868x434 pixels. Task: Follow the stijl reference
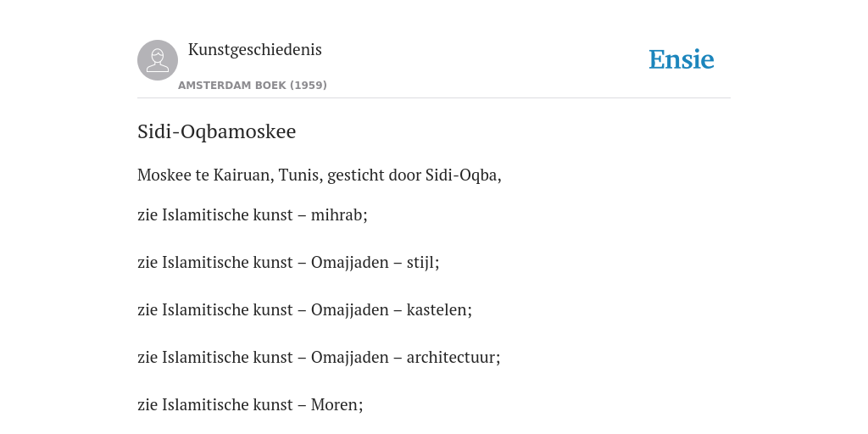tap(423, 263)
